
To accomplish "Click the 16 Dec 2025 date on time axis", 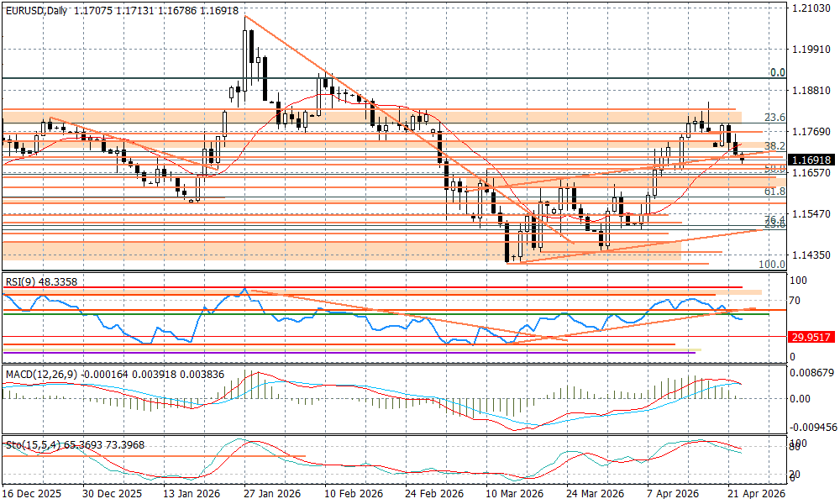I will point(32,494).
